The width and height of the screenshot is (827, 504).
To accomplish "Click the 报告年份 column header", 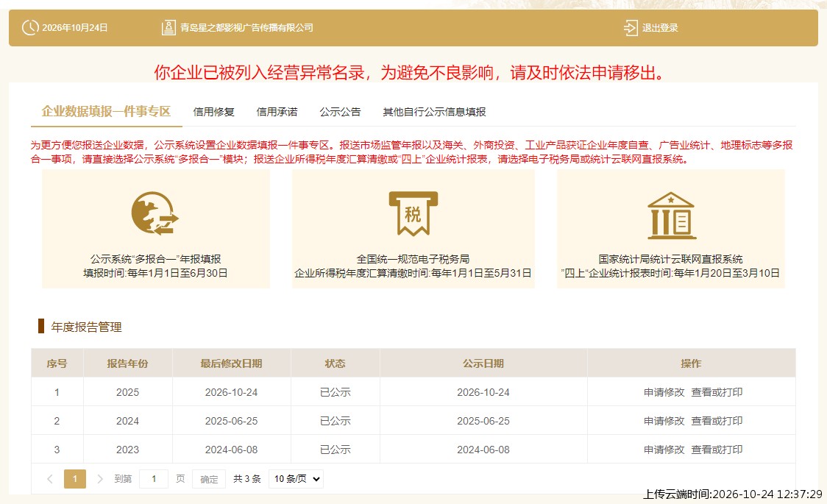I will 127,363.
